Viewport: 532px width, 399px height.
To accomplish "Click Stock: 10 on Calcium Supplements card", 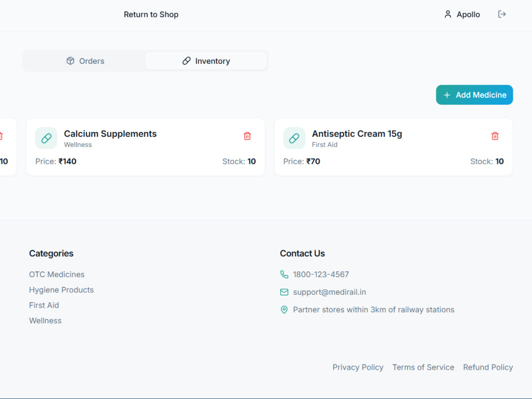I will 239,162.
